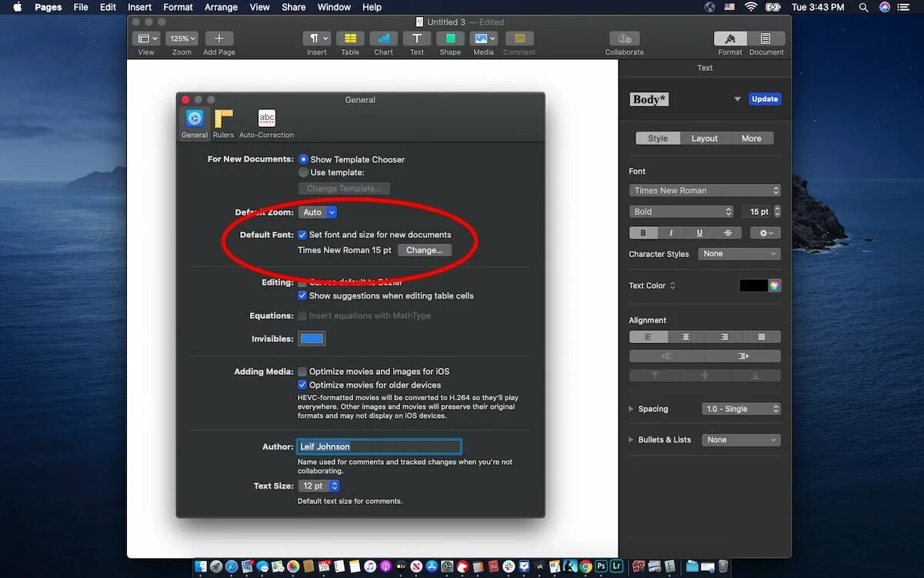
Task: Click the Table toolbar icon
Action: (350, 38)
